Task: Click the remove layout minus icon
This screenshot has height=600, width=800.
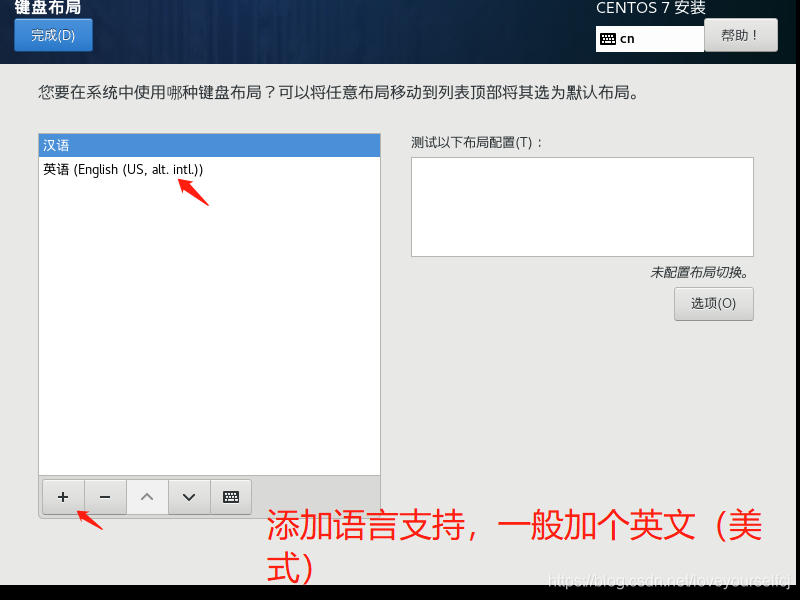Action: (104, 497)
